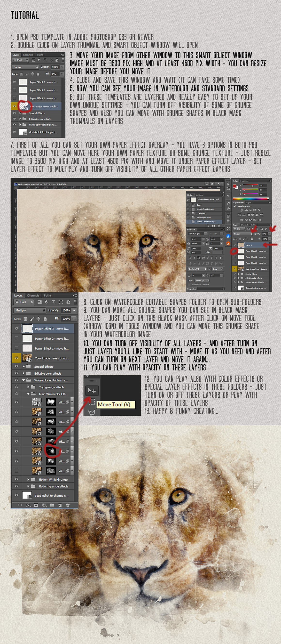Click the red foreground color swatch

coord(234,186)
